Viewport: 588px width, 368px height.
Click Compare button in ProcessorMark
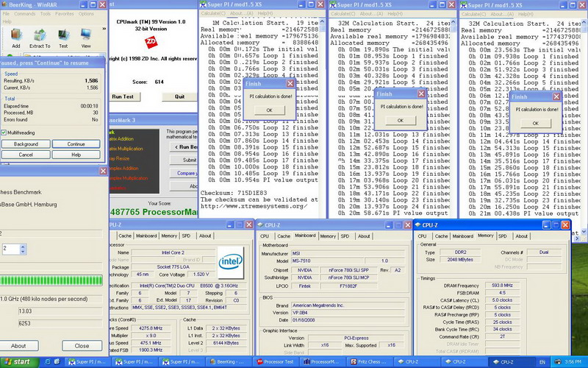[x=184, y=173]
